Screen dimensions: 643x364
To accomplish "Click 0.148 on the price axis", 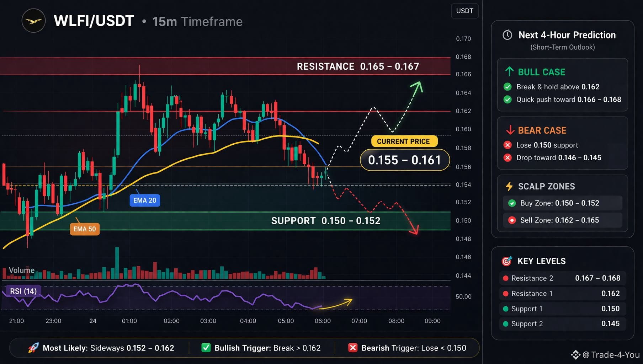I will point(463,239).
